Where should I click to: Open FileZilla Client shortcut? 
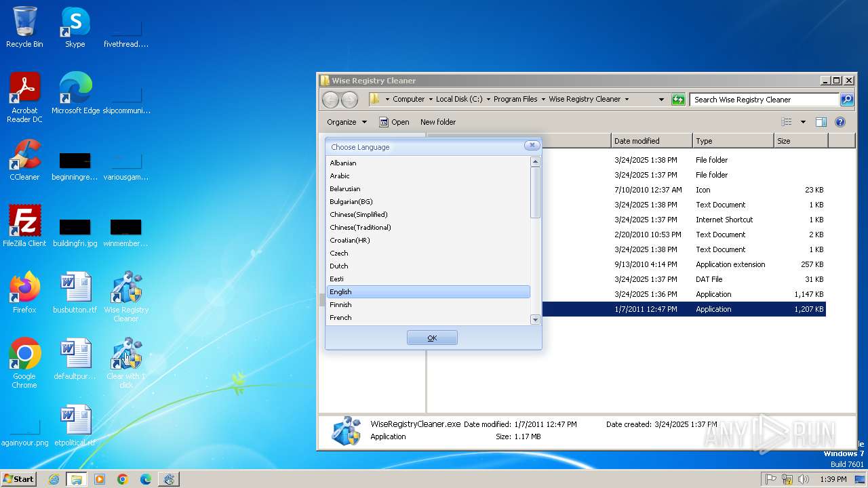pyautogui.click(x=24, y=226)
